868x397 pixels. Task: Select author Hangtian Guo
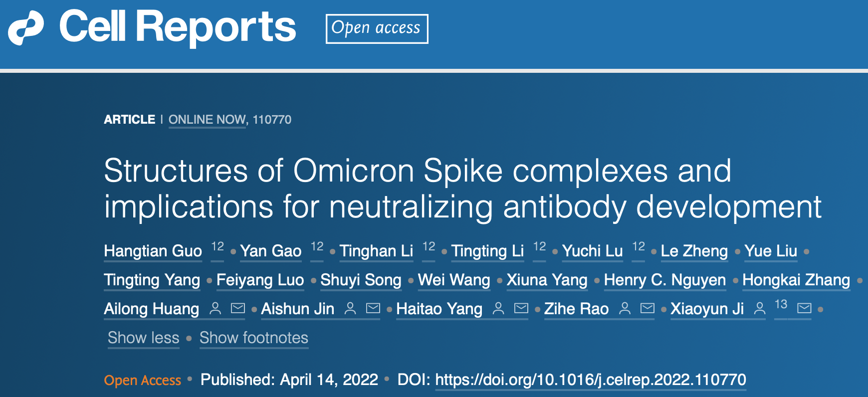tap(153, 250)
